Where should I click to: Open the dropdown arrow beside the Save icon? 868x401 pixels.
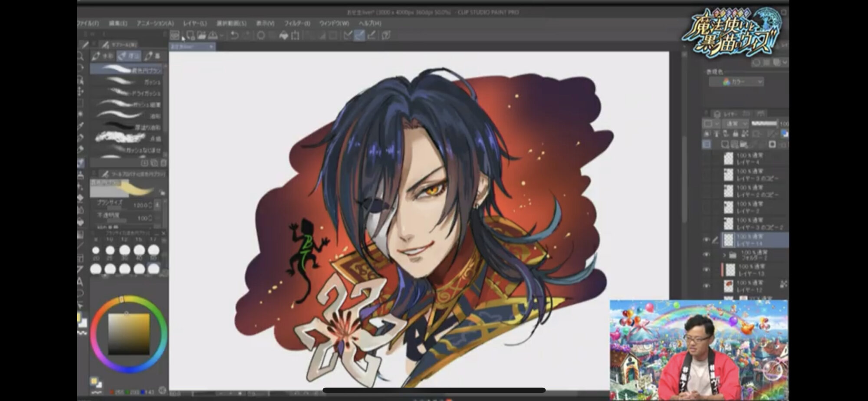(x=221, y=36)
